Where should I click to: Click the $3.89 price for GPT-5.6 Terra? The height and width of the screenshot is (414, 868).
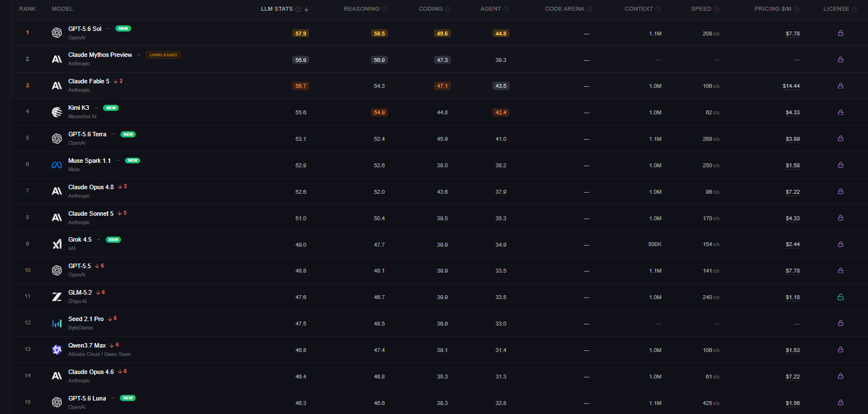(793, 139)
